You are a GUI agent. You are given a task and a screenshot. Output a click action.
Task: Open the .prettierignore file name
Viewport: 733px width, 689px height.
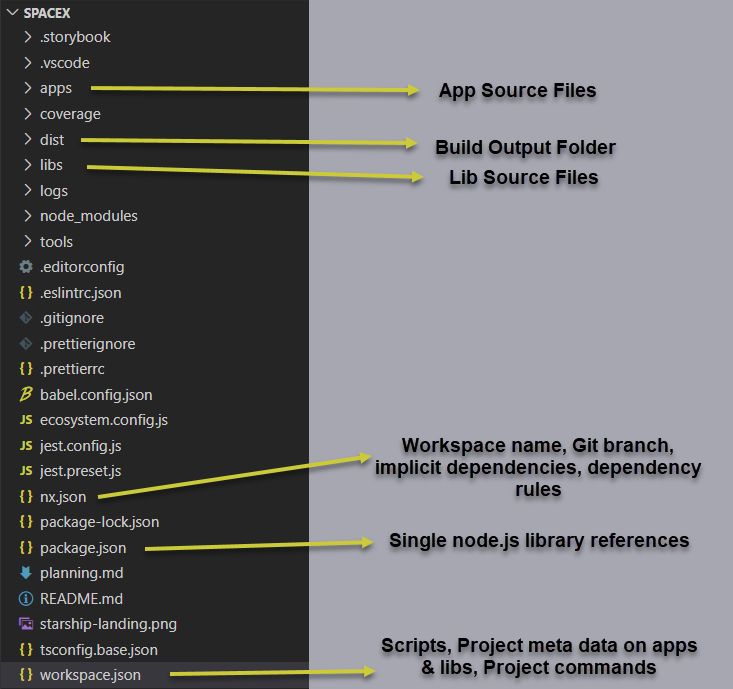88,344
